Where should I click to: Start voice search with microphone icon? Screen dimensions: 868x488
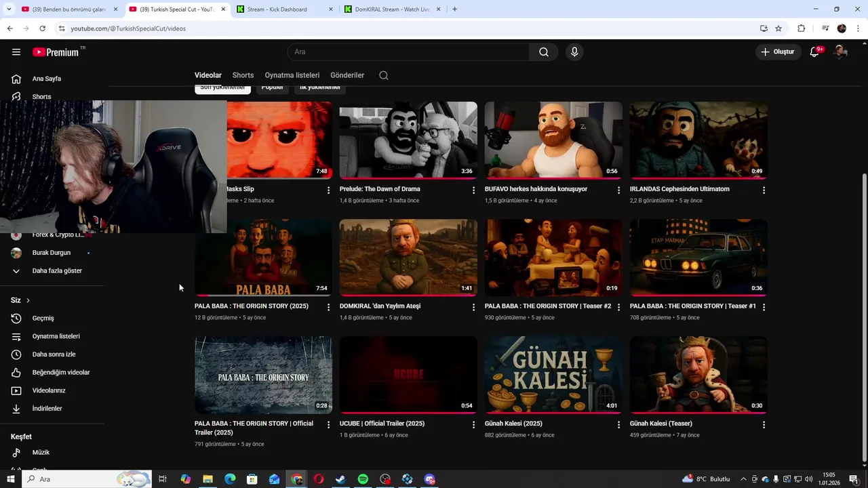pyautogui.click(x=574, y=52)
